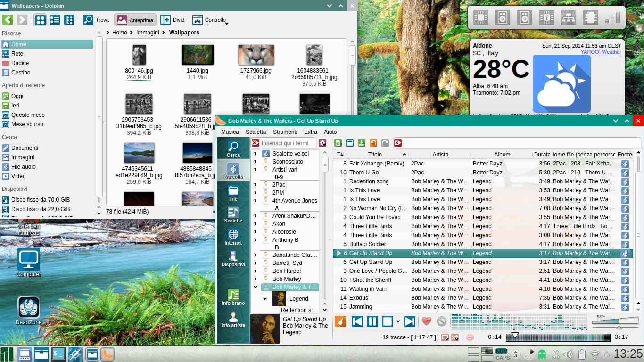Click library search input field
This screenshot has width=644, height=362.
[x=289, y=143]
